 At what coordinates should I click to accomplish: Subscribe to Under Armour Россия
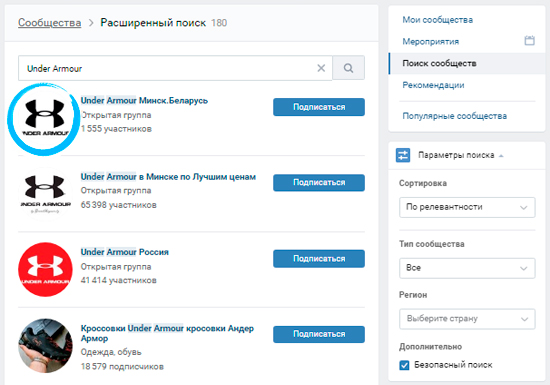click(x=319, y=258)
